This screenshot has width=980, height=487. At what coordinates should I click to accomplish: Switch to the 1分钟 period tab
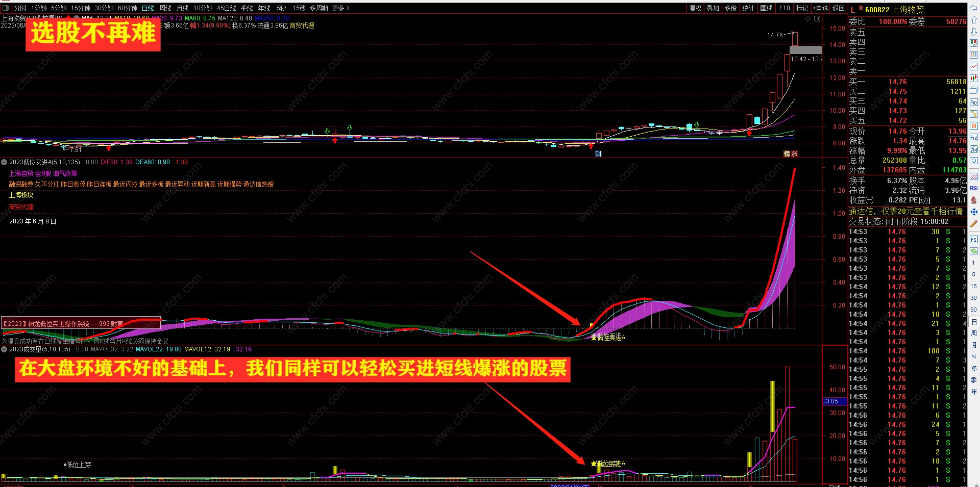tap(39, 8)
